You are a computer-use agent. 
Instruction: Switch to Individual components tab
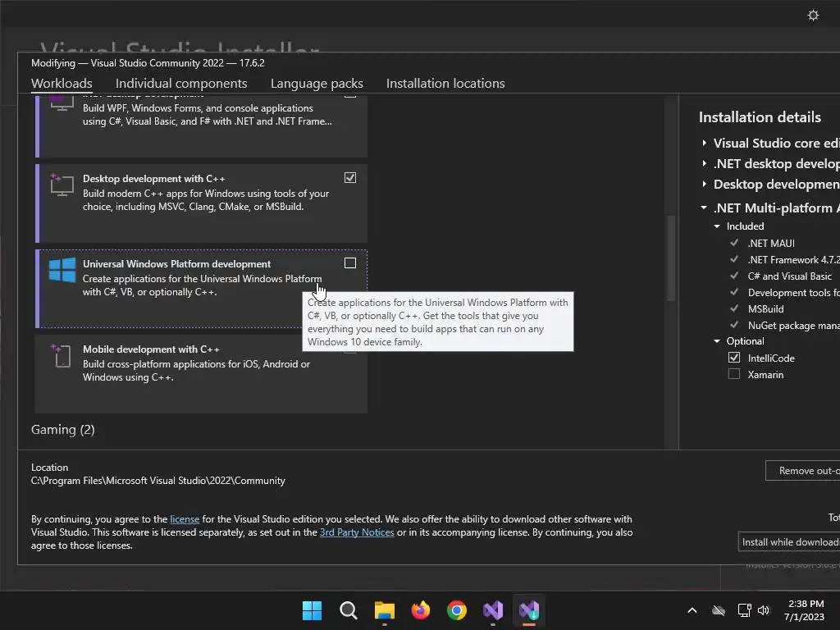coord(181,84)
